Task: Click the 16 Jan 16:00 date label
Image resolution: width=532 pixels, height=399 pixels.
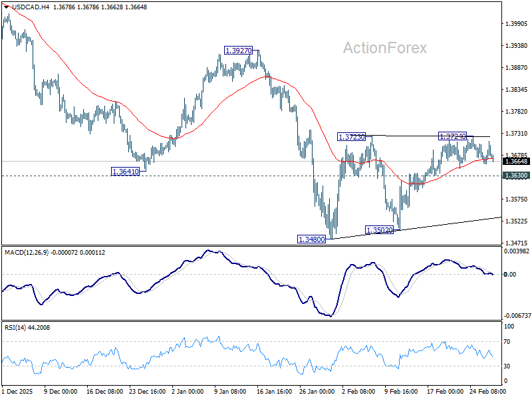Action: coord(274,392)
